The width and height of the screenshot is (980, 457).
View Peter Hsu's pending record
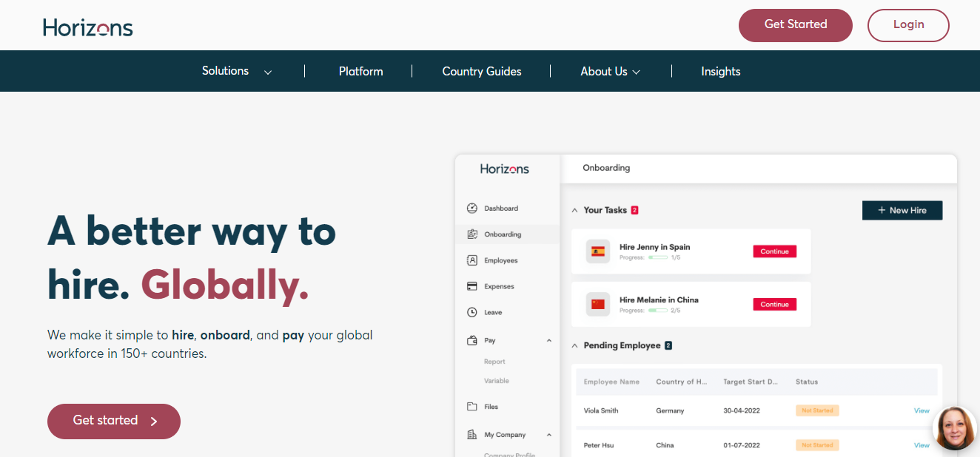coord(922,445)
